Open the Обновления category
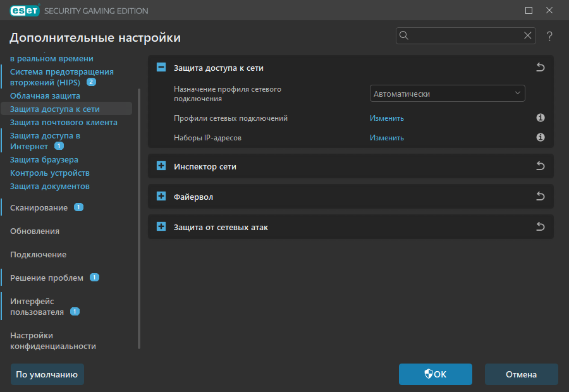Viewport: 569px width, 392px height. click(35, 231)
